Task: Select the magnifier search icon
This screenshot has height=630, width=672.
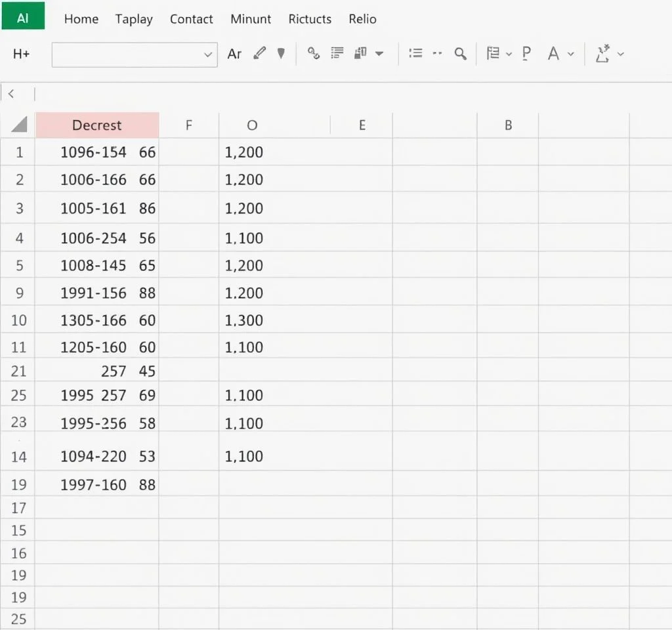Action: pyautogui.click(x=461, y=54)
